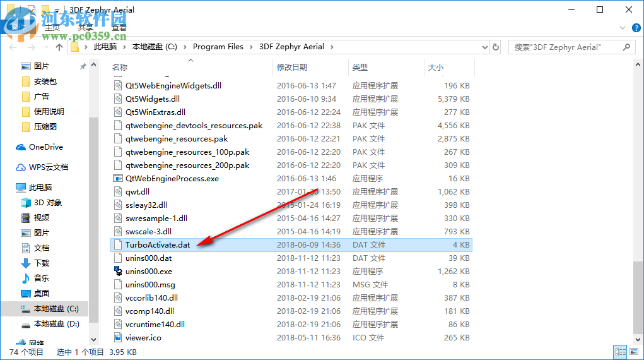Select 本地磁盘 (C:) in sidebar
This screenshot has height=360, width=644.
click(x=49, y=309)
